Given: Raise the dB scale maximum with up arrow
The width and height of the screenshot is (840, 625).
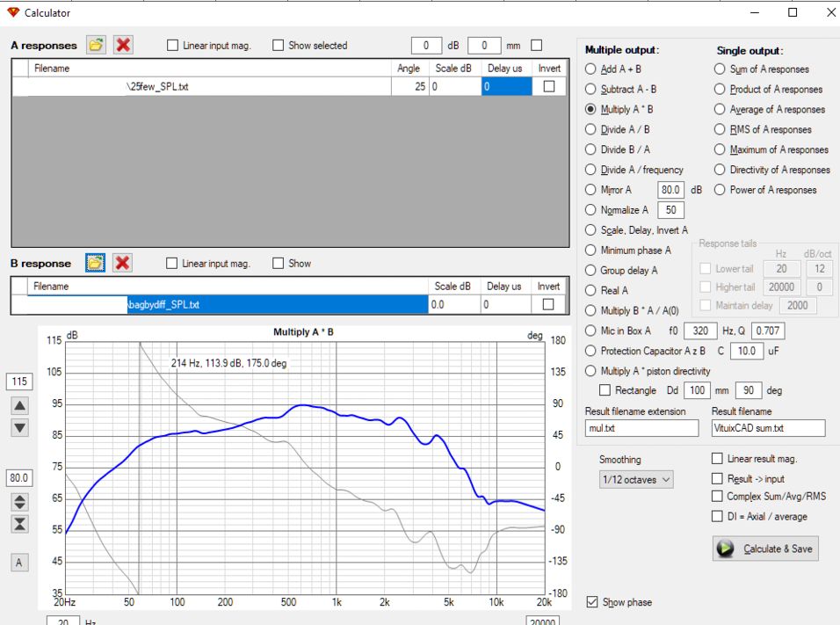Looking at the screenshot, I should coord(20,406).
